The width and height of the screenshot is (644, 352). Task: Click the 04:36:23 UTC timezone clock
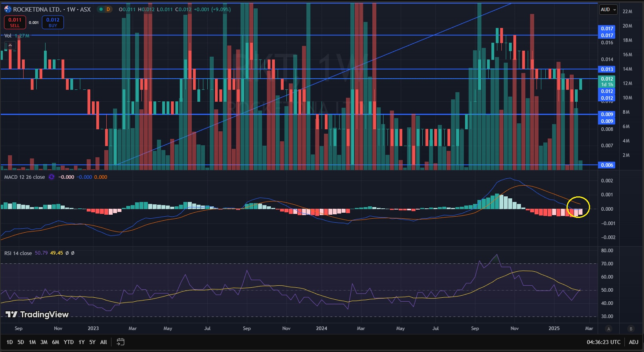click(x=604, y=342)
